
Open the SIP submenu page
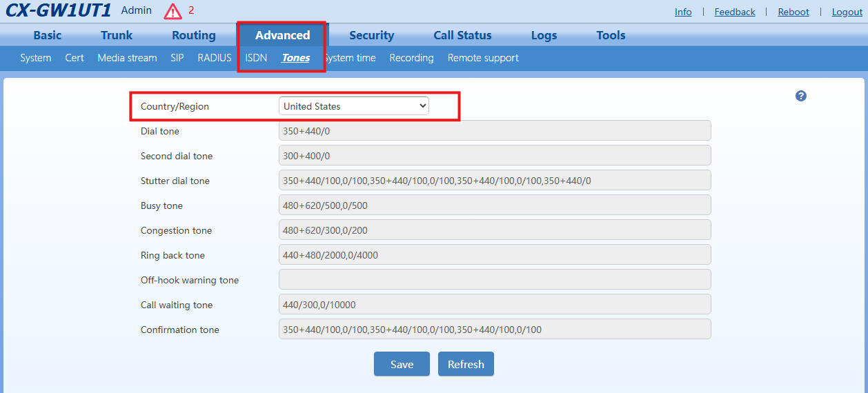click(177, 58)
